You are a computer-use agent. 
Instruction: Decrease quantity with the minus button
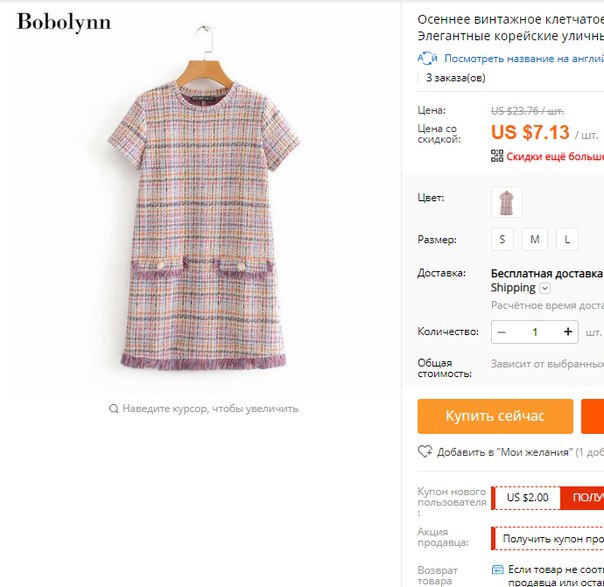(x=501, y=332)
